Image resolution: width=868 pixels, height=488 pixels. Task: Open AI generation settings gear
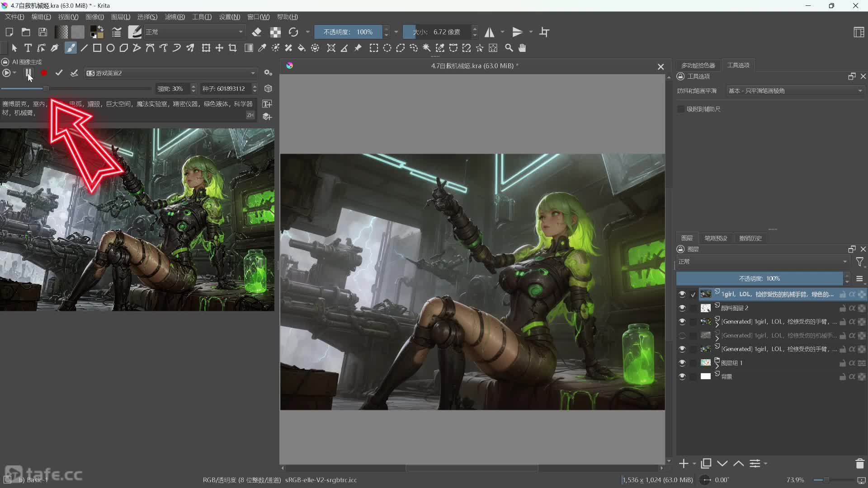point(268,73)
